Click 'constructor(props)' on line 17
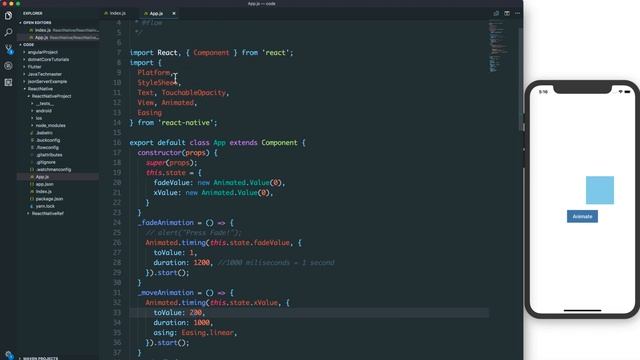This screenshot has width=640, height=360. [x=173, y=153]
